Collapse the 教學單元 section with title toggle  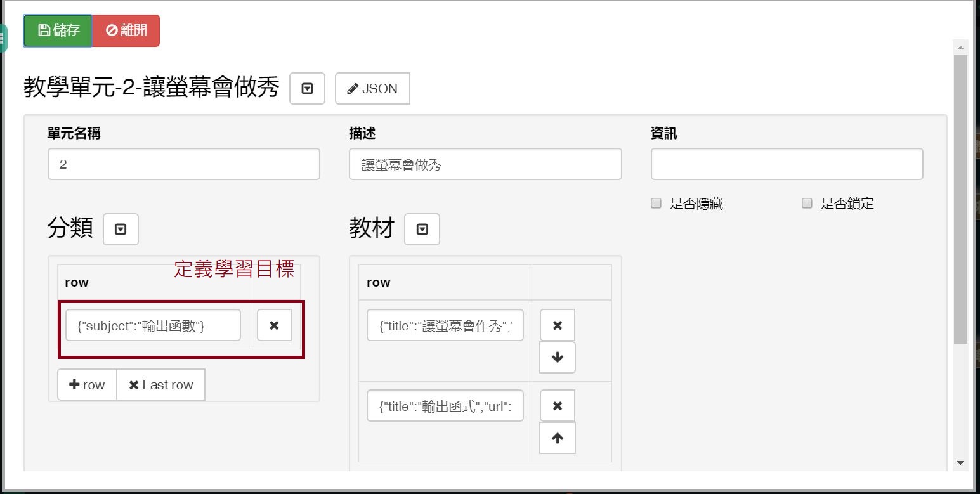coord(308,89)
